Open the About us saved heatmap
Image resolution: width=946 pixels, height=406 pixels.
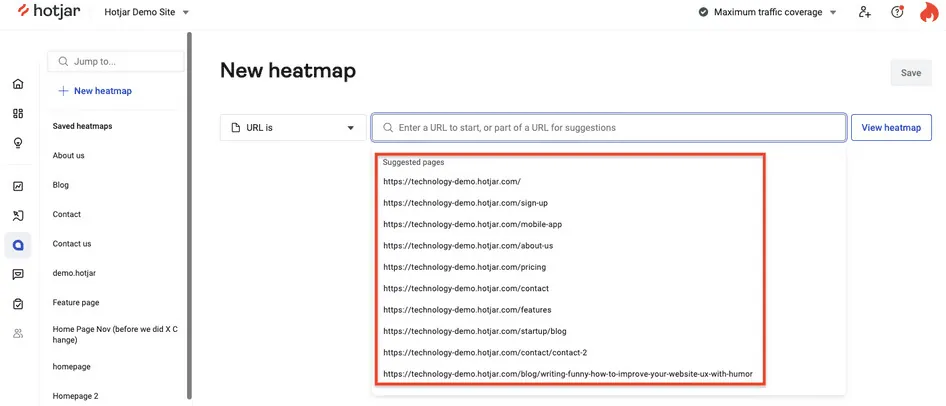coord(68,156)
